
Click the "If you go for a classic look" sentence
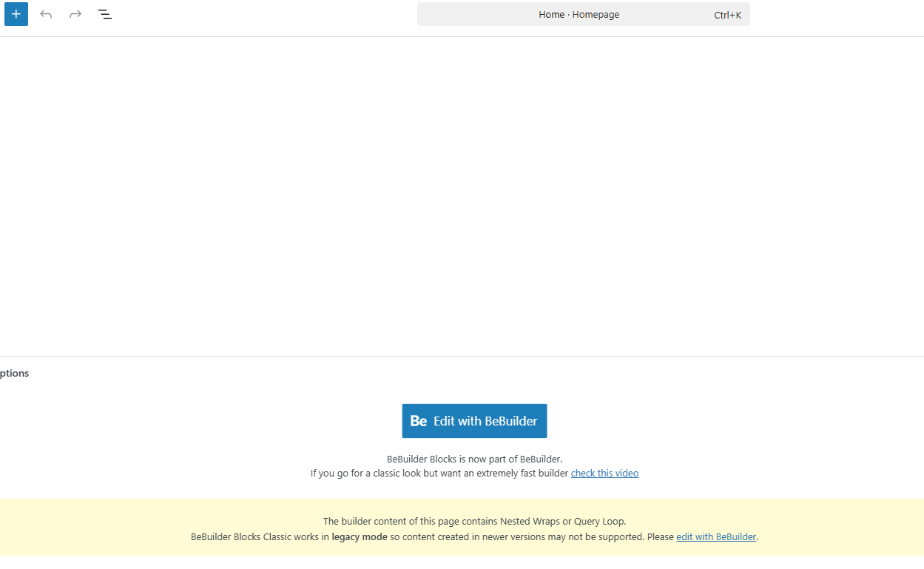(x=439, y=474)
